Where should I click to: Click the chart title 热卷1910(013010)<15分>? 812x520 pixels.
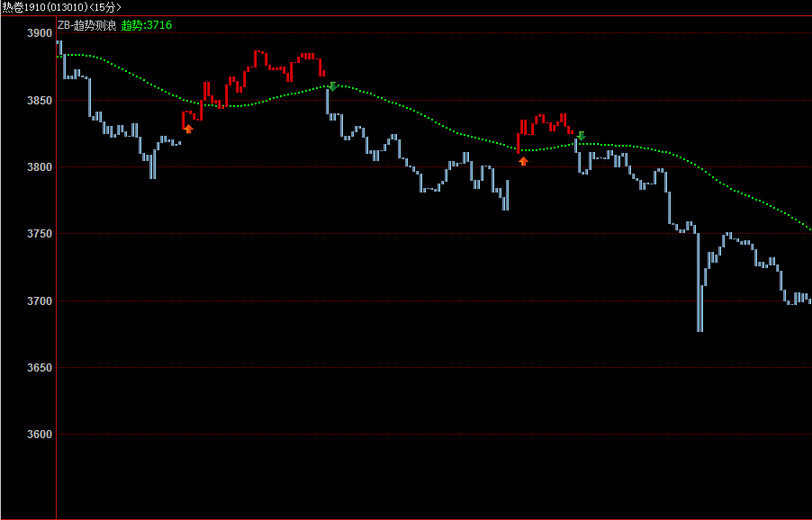pyautogui.click(x=61, y=7)
